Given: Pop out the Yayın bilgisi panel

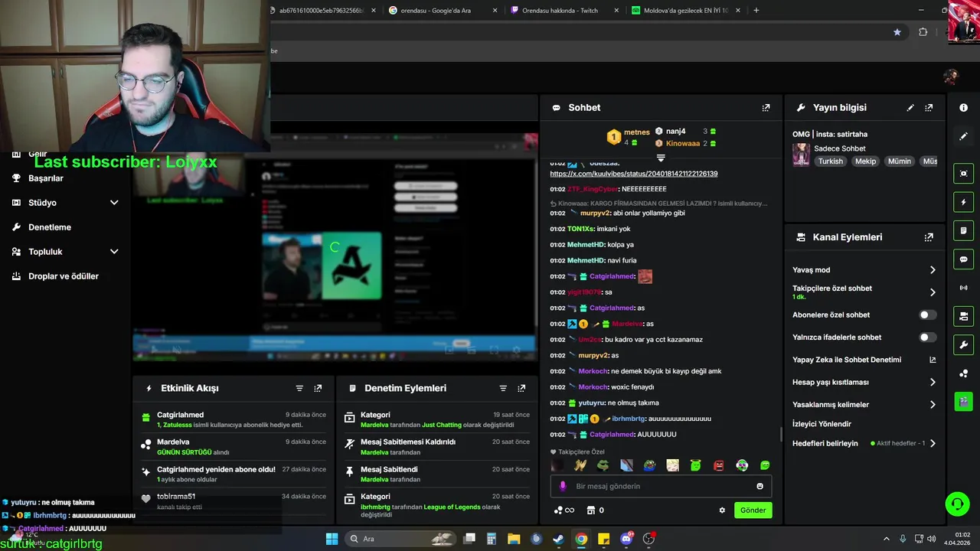Looking at the screenshot, I should [x=929, y=108].
